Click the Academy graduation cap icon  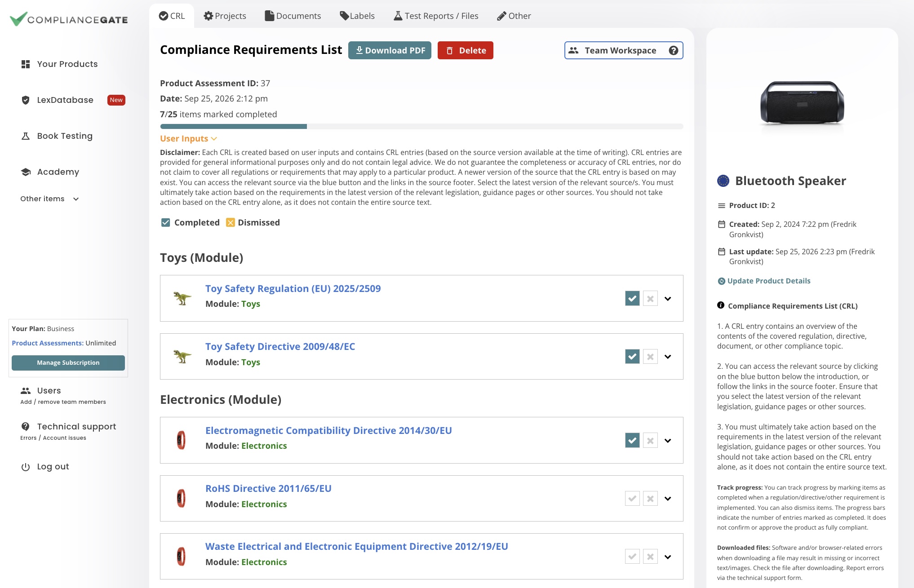[x=26, y=172]
